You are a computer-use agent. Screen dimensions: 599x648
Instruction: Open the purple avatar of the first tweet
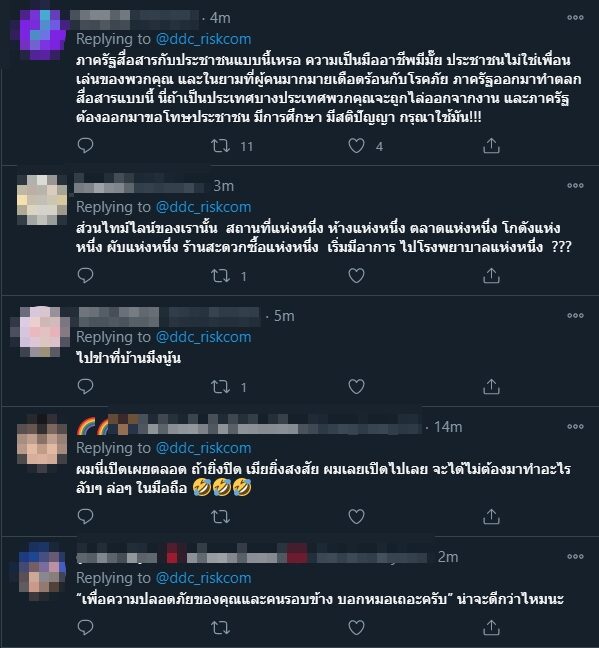41,34
